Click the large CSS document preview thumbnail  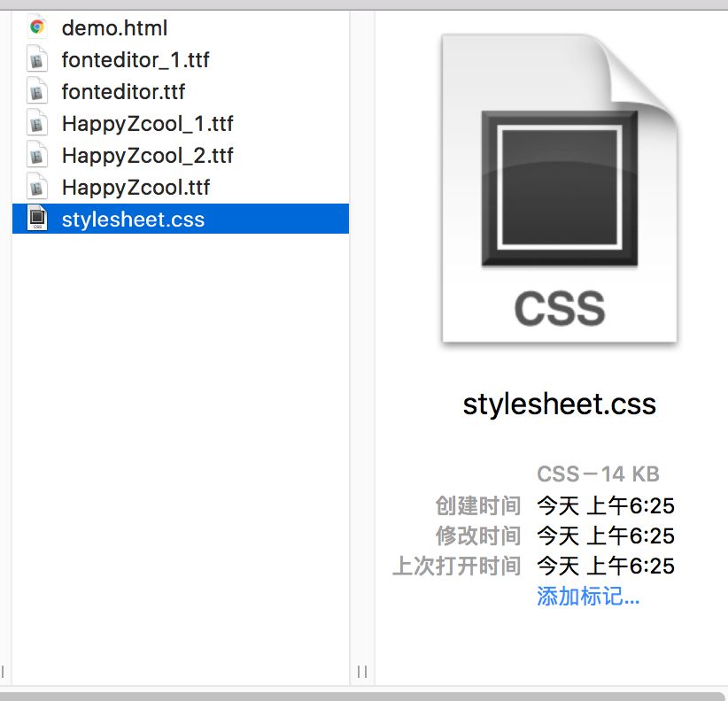560,189
